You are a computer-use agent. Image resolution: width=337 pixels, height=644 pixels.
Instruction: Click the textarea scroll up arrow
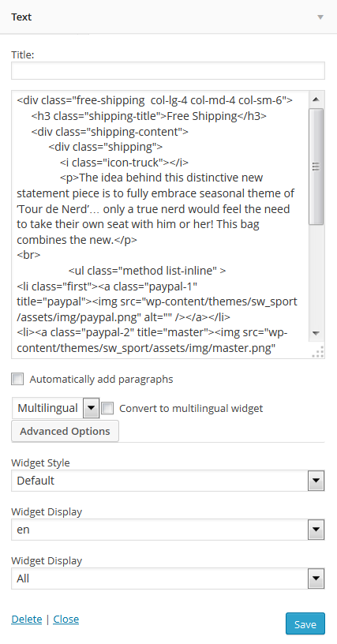[x=316, y=99]
